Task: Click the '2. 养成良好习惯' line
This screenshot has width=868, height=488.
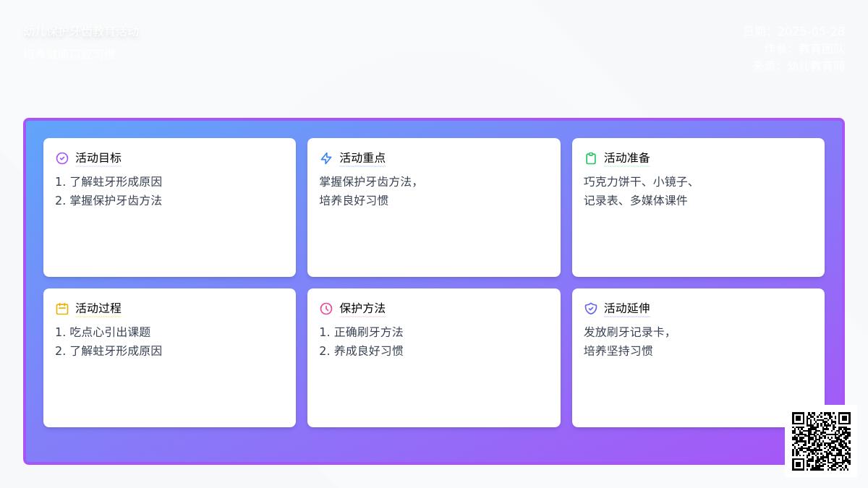Action: click(361, 351)
